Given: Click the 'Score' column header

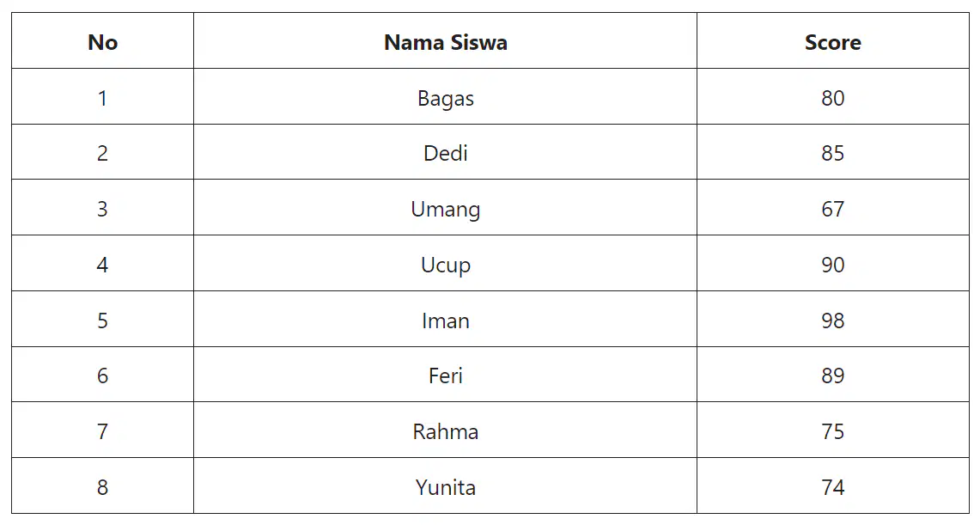Looking at the screenshot, I should (832, 40).
